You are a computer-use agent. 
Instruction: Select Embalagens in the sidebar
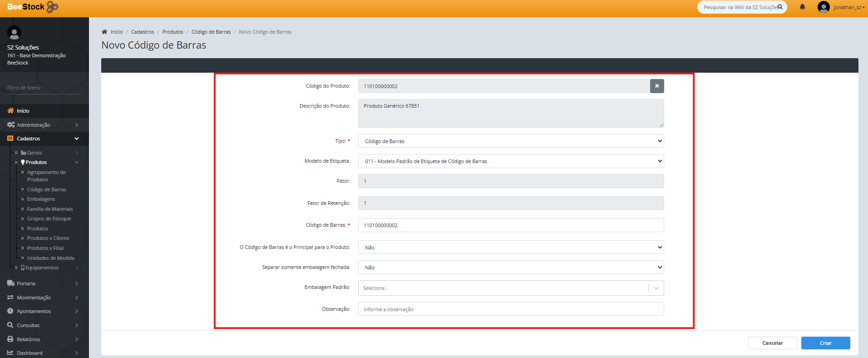pyautogui.click(x=41, y=199)
